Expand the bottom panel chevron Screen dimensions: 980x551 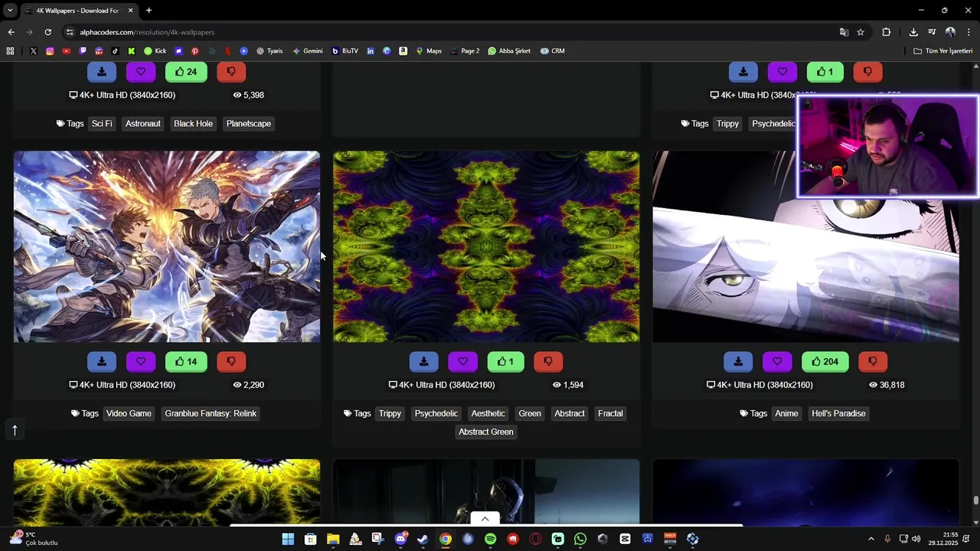(x=485, y=519)
